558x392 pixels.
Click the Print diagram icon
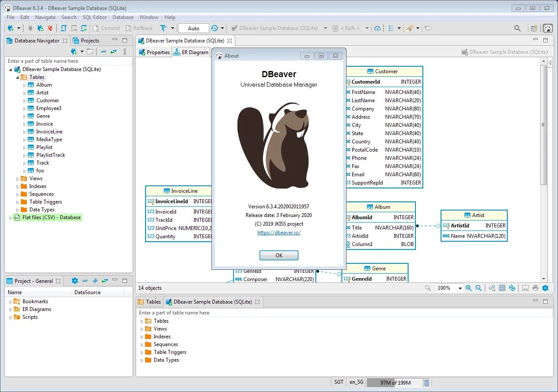(535, 288)
